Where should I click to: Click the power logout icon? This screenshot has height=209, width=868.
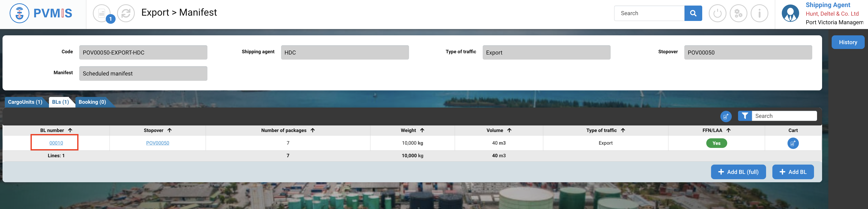[x=717, y=13]
